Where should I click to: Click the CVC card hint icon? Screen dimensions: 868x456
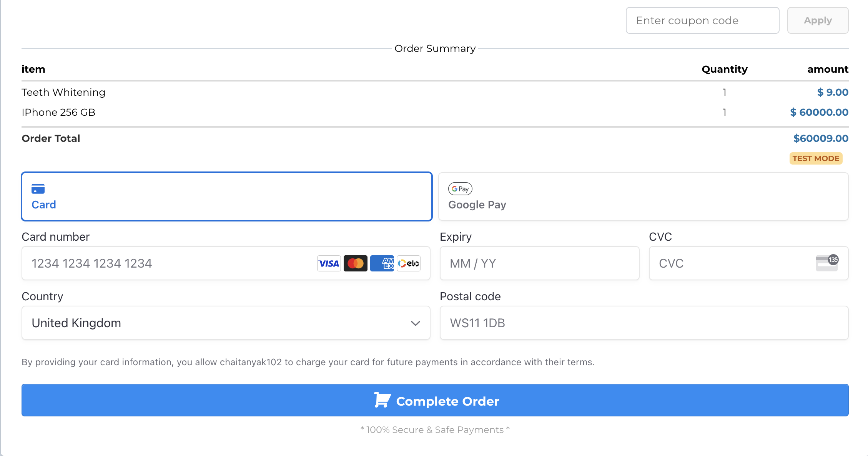pos(827,263)
